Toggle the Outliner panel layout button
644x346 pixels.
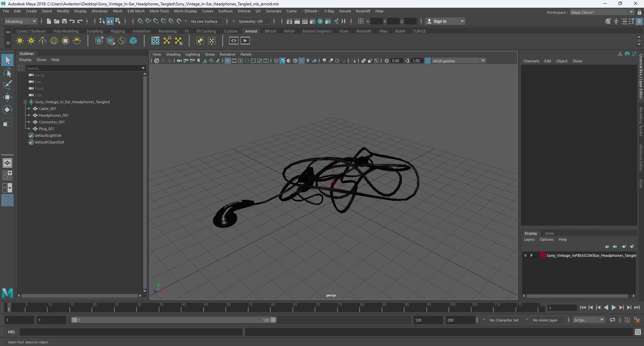coord(7,200)
